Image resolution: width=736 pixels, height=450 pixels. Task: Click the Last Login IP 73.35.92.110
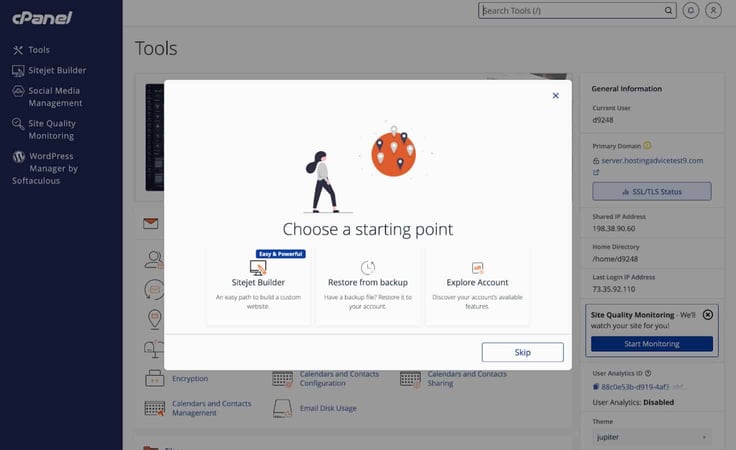point(613,289)
